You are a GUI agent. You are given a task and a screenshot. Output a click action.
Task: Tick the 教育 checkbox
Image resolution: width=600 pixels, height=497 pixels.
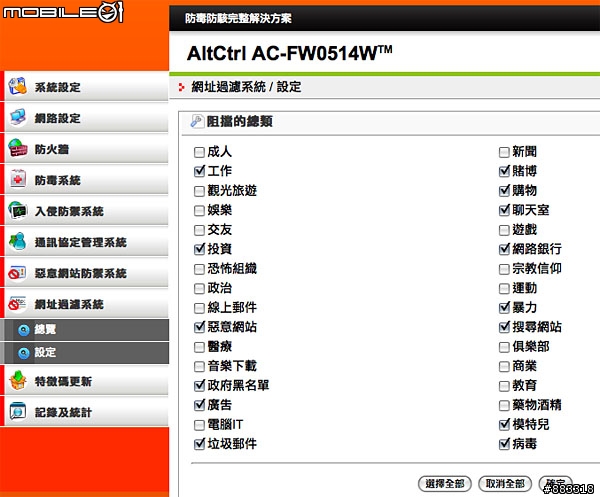(x=504, y=386)
